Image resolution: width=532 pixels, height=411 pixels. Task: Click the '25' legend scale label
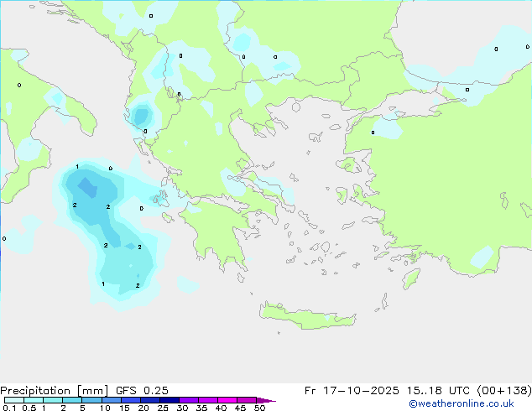point(163,408)
